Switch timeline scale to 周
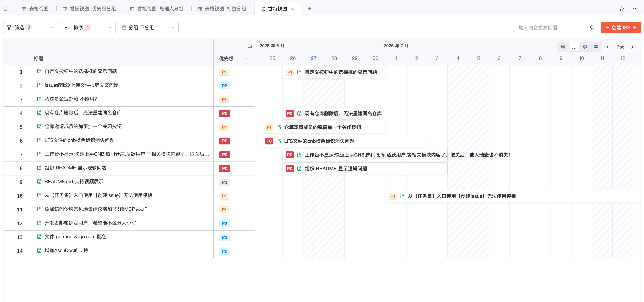This screenshot has height=302, width=644. pyautogui.click(x=563, y=47)
